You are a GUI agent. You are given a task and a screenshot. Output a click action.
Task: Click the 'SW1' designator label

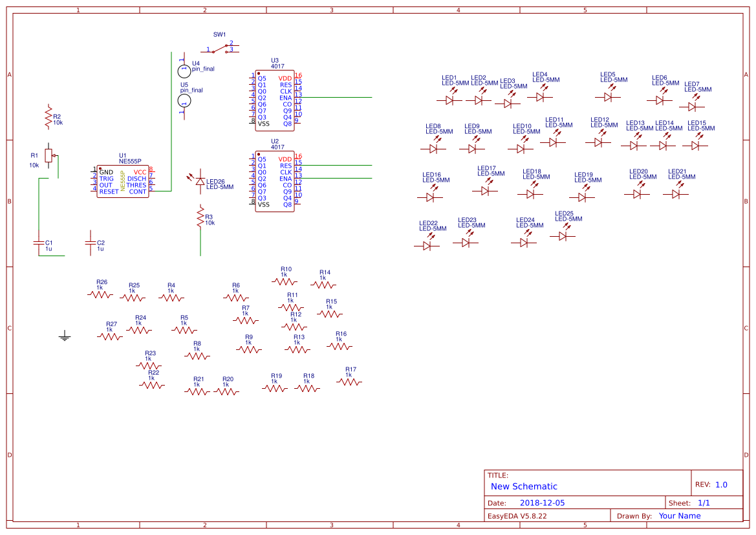(x=219, y=34)
